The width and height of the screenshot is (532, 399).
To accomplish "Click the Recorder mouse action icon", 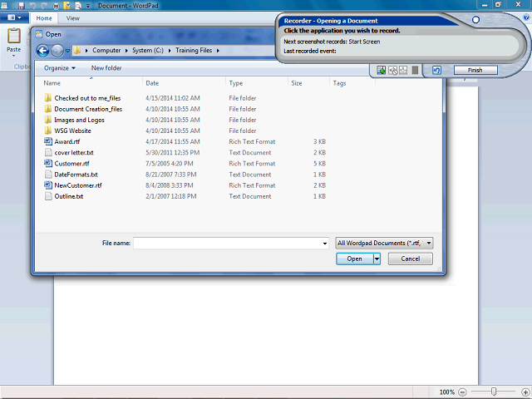I will pos(392,70).
